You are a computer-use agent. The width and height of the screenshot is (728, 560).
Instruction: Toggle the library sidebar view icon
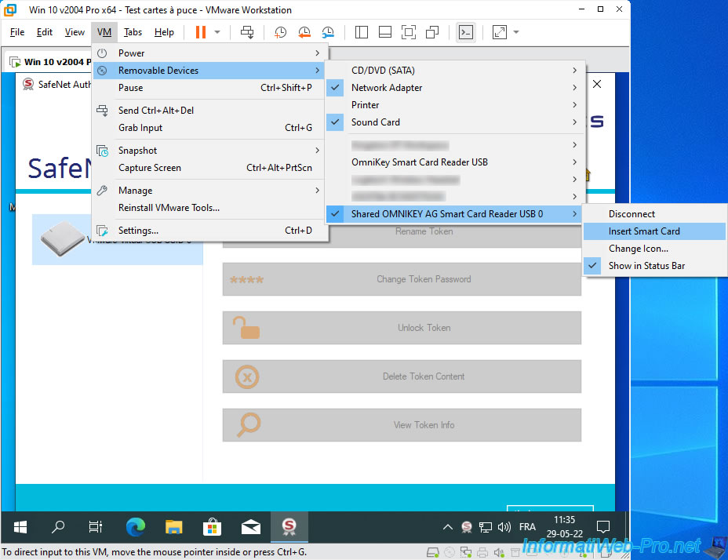point(361,32)
